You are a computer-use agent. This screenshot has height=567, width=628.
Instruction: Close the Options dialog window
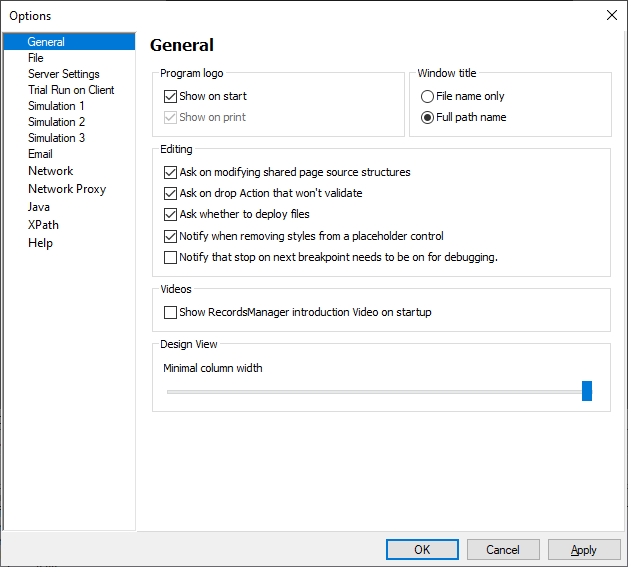pyautogui.click(x=611, y=15)
